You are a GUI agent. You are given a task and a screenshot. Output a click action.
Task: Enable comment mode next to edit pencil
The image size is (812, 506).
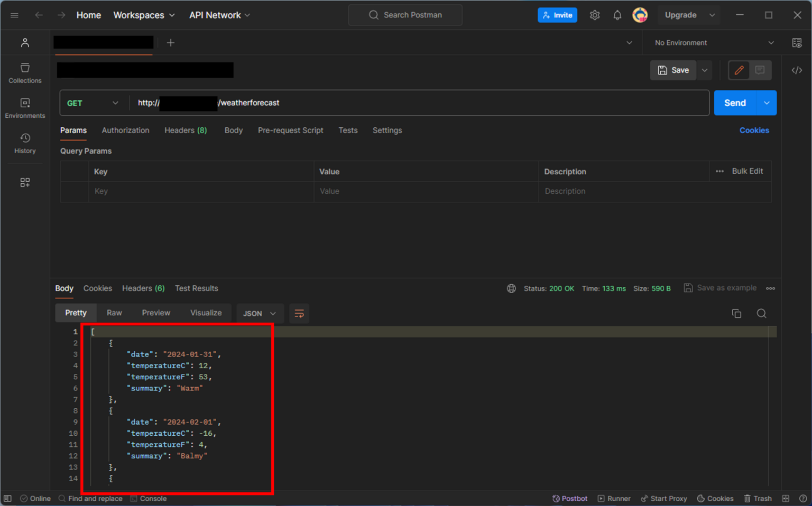(x=760, y=70)
